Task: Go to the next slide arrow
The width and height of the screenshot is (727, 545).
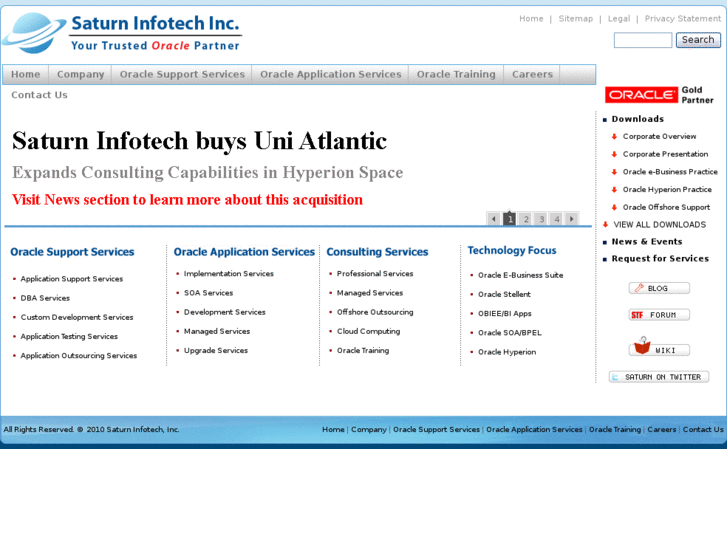Action: (x=571, y=218)
